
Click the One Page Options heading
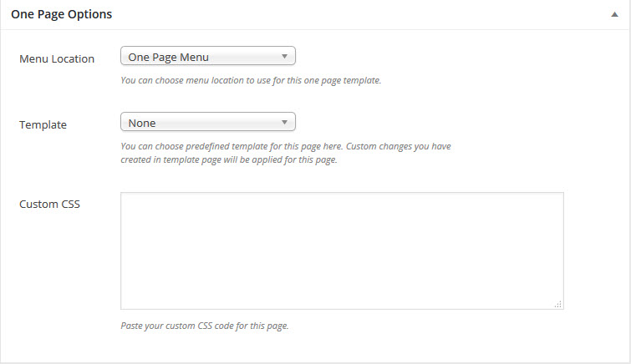[62, 14]
